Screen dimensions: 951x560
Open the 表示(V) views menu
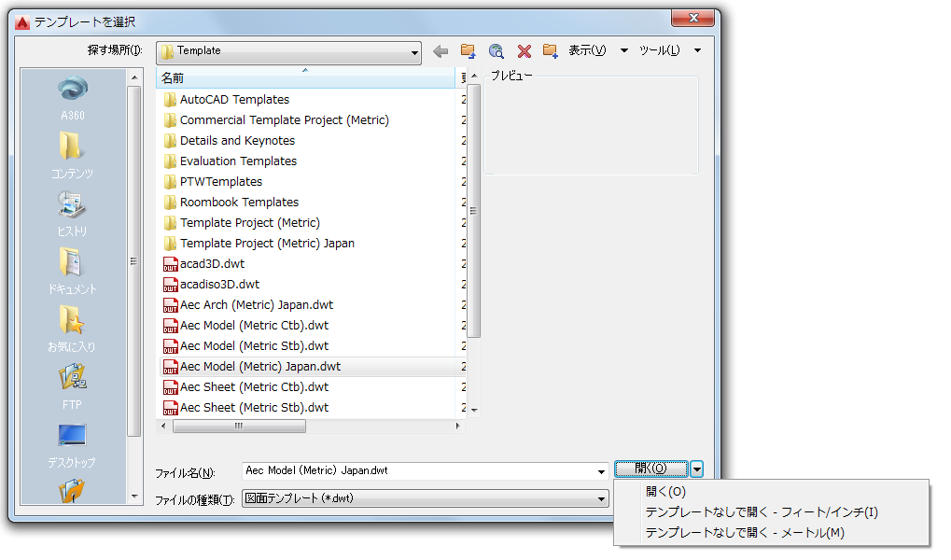tap(587, 51)
